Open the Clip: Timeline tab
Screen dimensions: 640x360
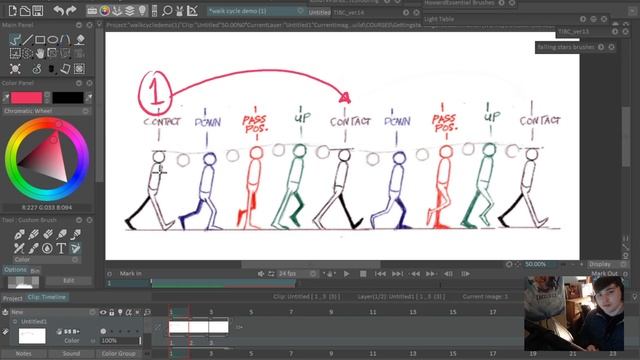pos(47,297)
